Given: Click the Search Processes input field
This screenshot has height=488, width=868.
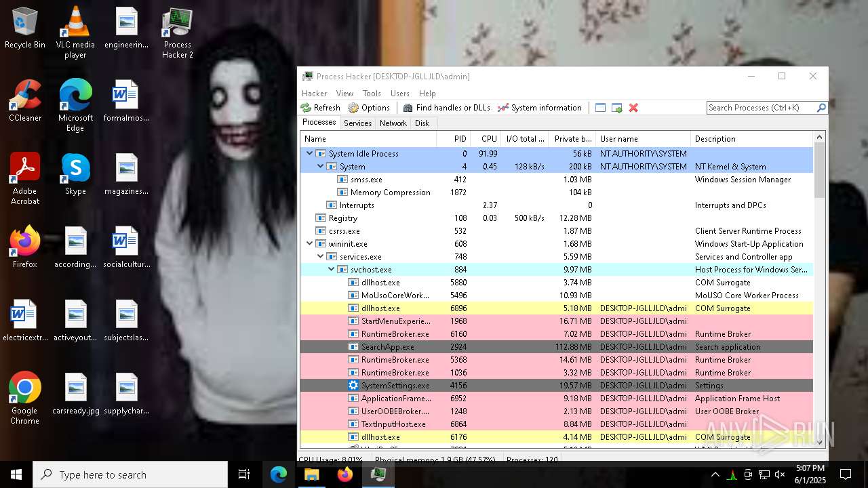Looking at the screenshot, I should pyautogui.click(x=761, y=108).
